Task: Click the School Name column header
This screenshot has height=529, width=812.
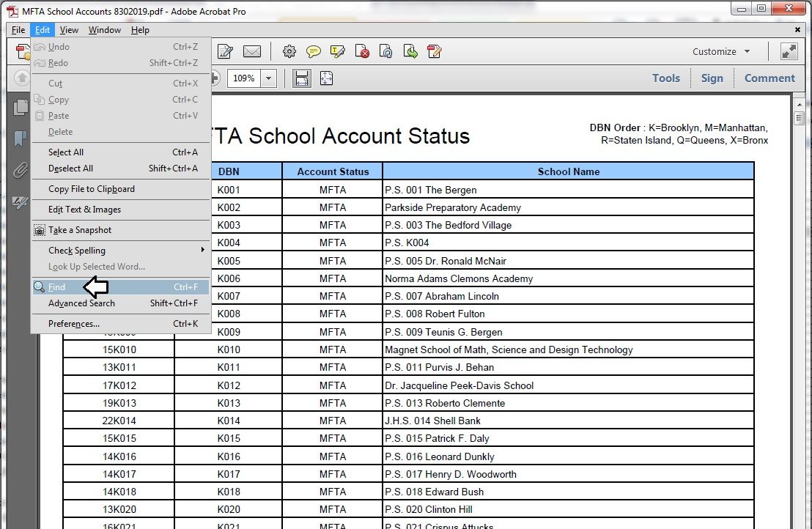Action: [x=569, y=171]
